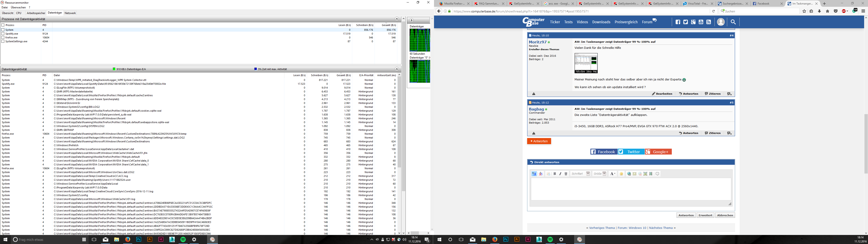This screenshot has height=244, width=868.
Task: Enable the SystemSettings.exe checkbox
Action: click(x=3, y=41)
